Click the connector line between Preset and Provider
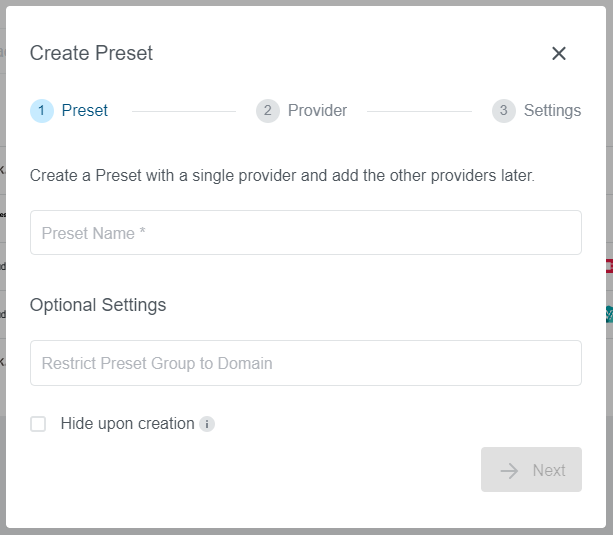Image resolution: width=613 pixels, height=535 pixels. (x=183, y=111)
